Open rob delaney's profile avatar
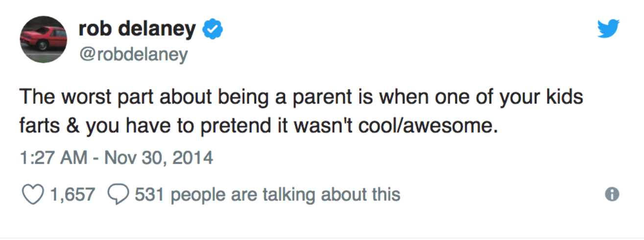The image size is (644, 240). point(43,39)
